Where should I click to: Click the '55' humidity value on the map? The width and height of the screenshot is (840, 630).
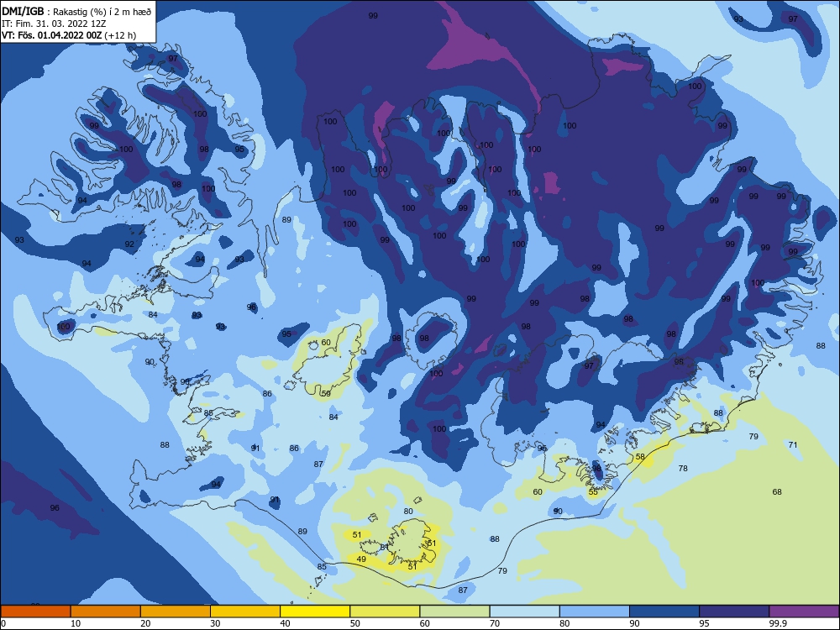click(x=593, y=491)
